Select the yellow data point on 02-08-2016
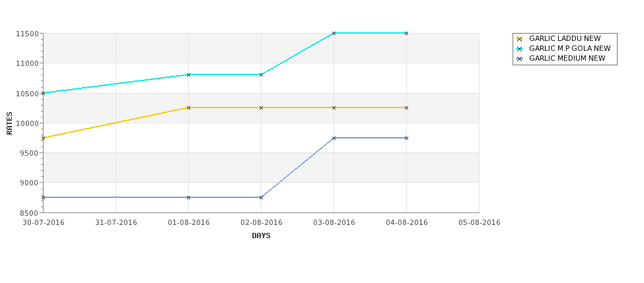Image resolution: width=644 pixels, height=283 pixels. pyautogui.click(x=261, y=108)
